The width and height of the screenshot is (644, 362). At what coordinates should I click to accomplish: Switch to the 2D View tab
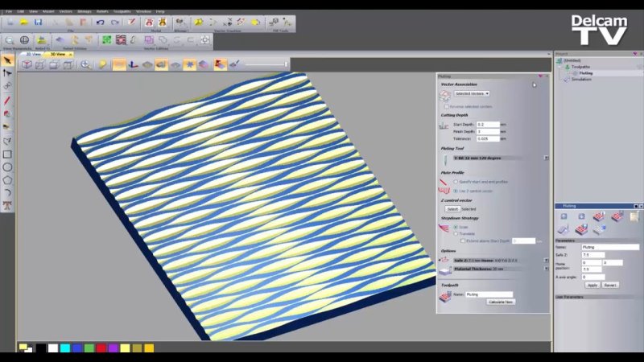coord(33,54)
